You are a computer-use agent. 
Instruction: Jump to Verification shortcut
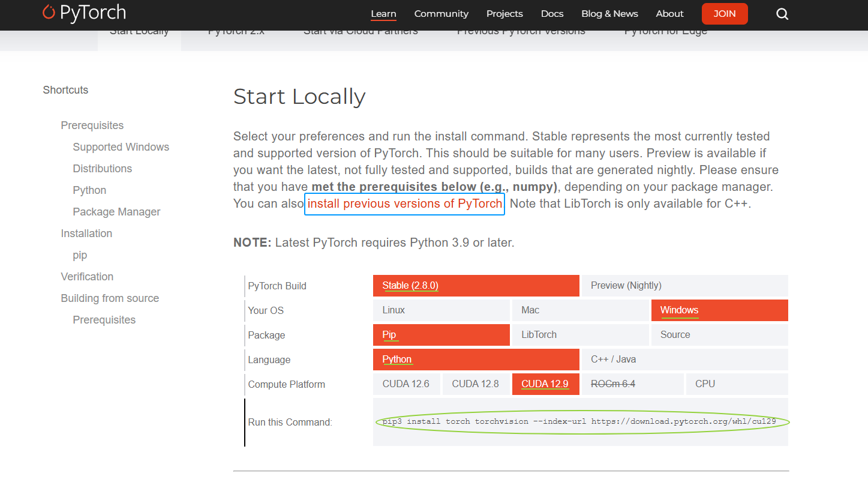click(87, 277)
